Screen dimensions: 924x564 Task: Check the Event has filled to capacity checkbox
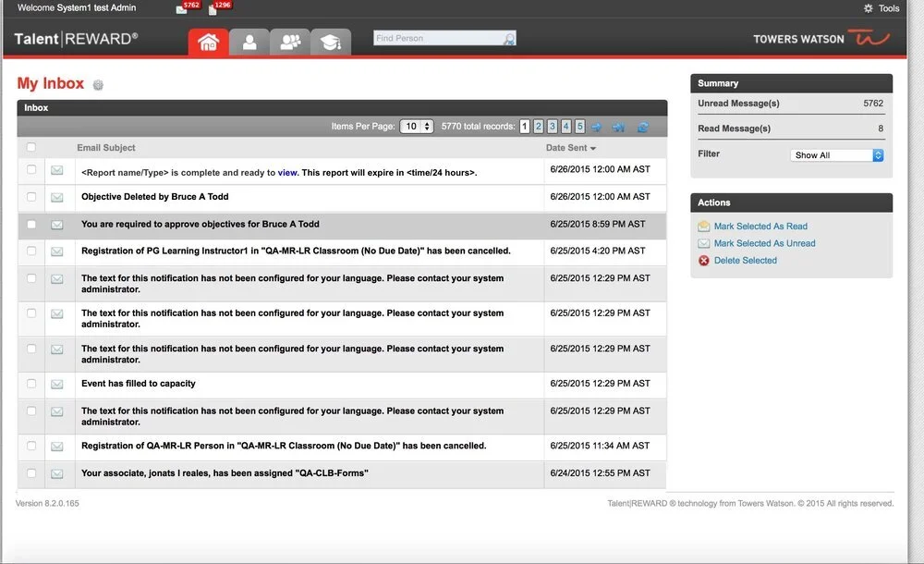tap(31, 384)
